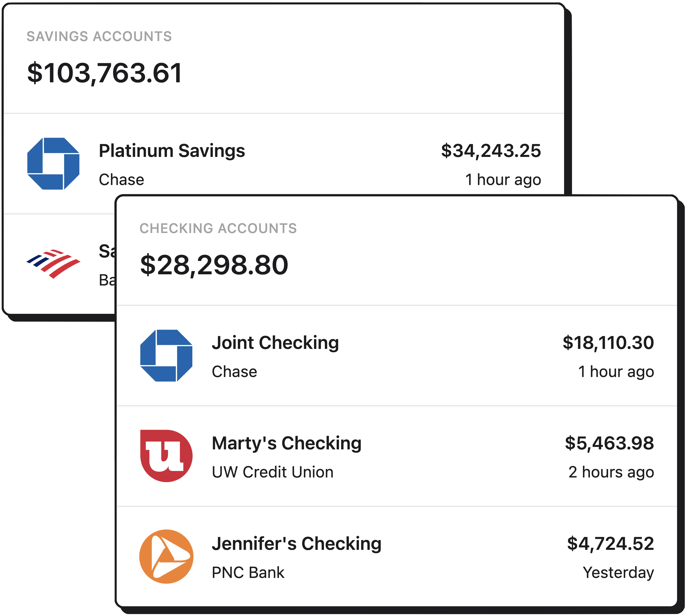Click the Checking Accounts header label
687x616 pixels.
pyautogui.click(x=218, y=229)
